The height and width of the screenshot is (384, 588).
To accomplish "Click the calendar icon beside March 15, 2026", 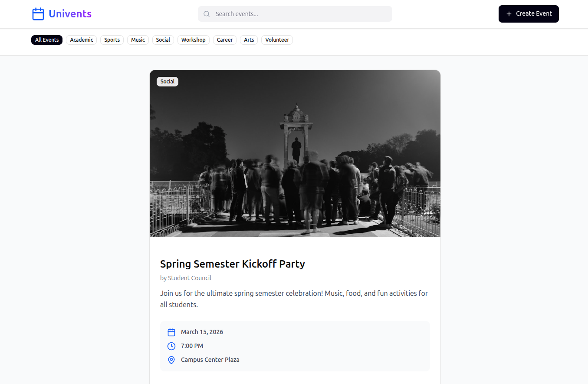I will pyautogui.click(x=171, y=332).
